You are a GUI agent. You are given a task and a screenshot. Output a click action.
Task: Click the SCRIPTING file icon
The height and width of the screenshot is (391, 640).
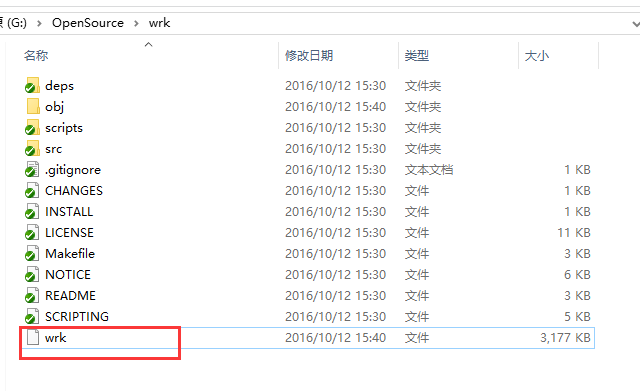32,317
